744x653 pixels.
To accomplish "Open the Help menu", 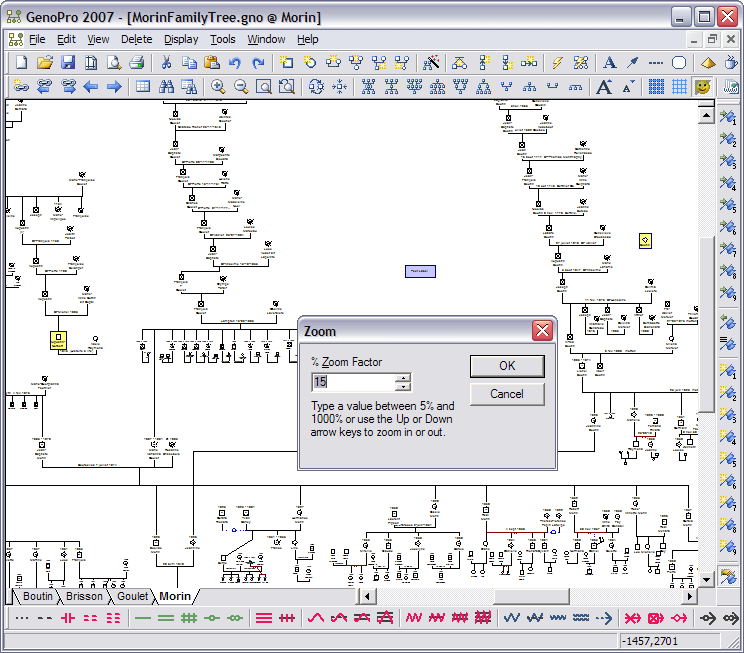I will pyautogui.click(x=307, y=39).
